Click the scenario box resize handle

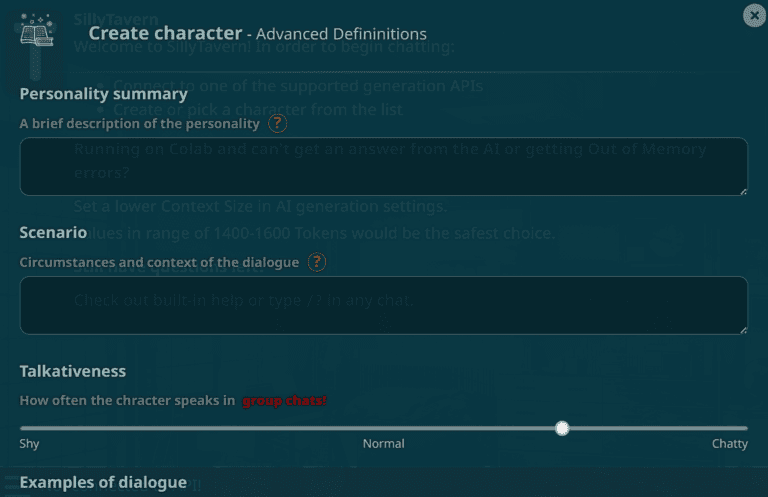(743, 329)
